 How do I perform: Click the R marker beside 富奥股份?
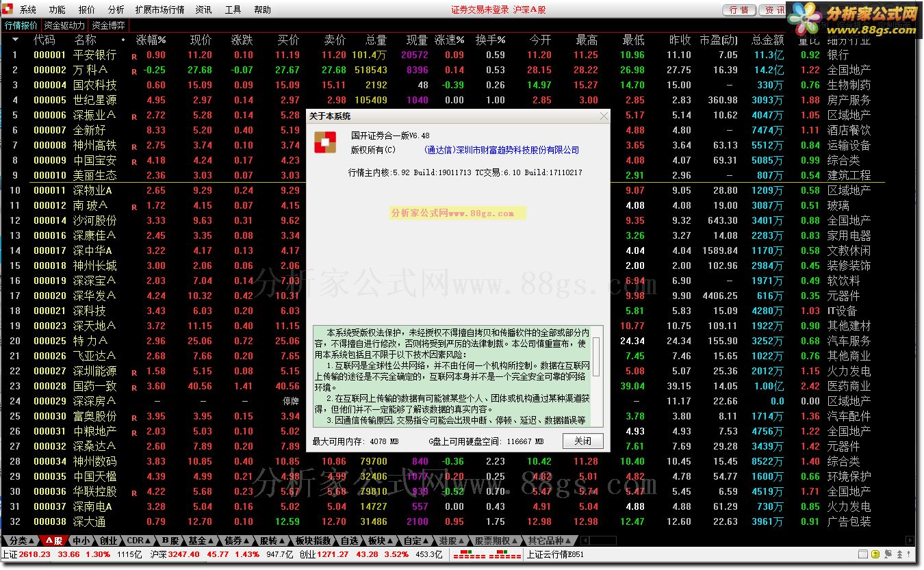(134, 418)
